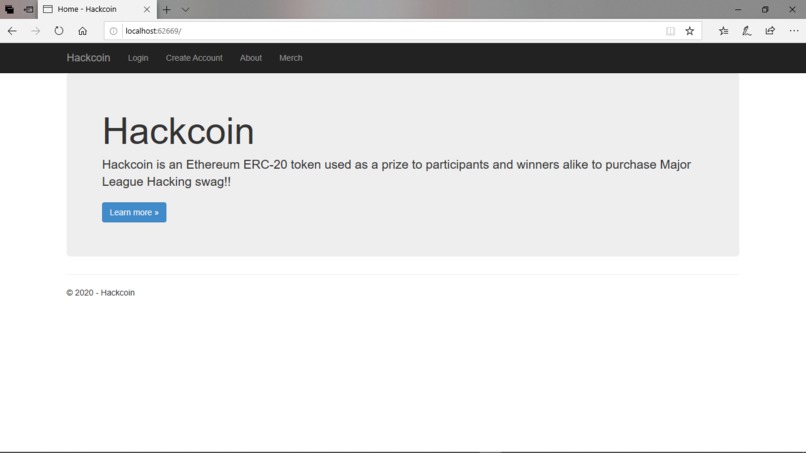
Task: Open the browser settings ellipsis menu
Action: [794, 31]
